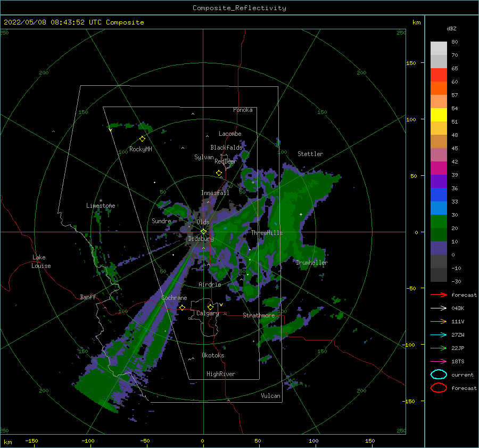Click the orange 111V arrow legend icon
Screen dimensions: 479x448
[439, 321]
